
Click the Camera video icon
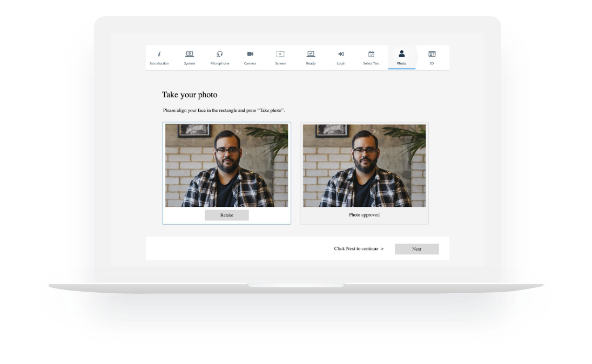[250, 54]
